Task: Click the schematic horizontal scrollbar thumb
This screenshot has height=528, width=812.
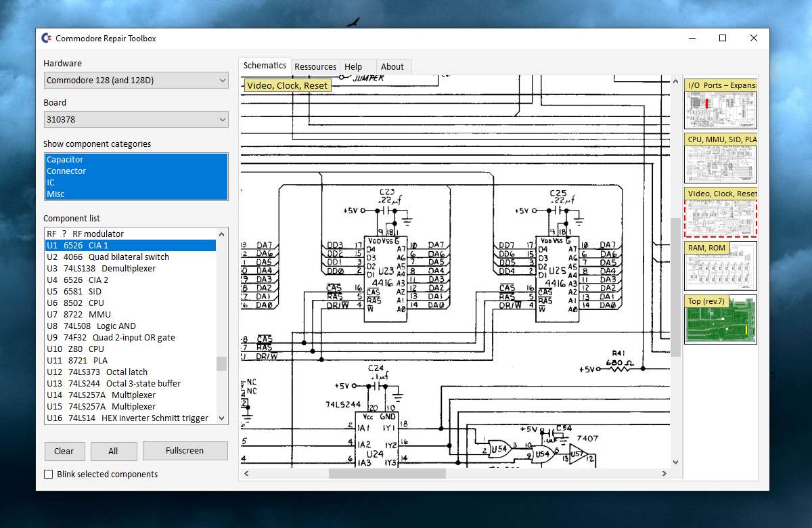Action: [387, 474]
